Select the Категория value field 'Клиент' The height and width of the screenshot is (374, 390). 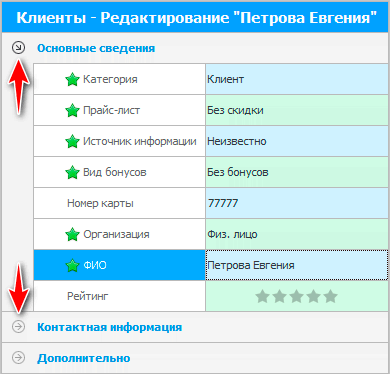click(297, 79)
